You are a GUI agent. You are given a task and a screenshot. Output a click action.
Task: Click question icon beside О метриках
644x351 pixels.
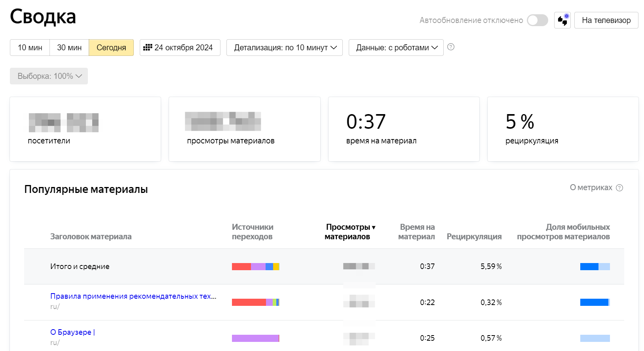pyautogui.click(x=619, y=188)
